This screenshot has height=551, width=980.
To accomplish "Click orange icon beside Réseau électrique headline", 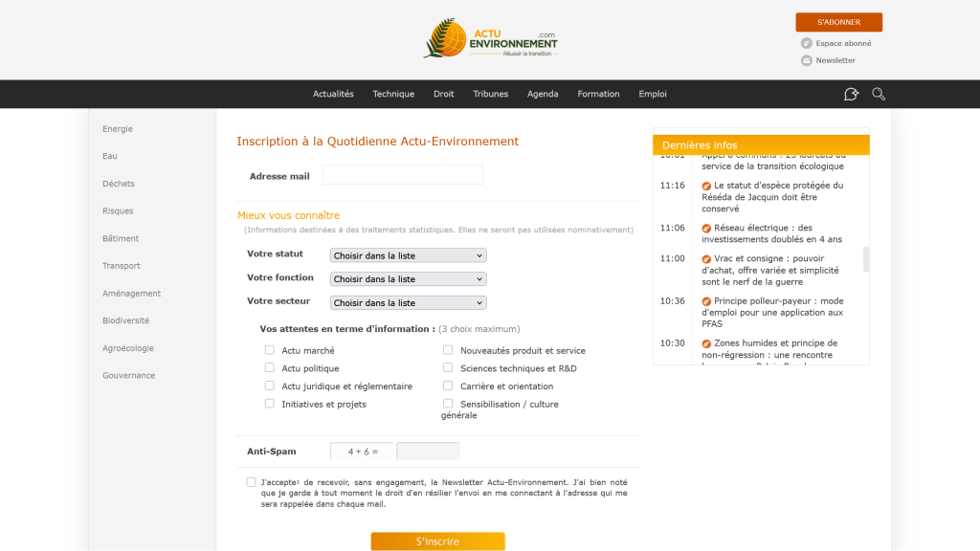I will pyautogui.click(x=706, y=229).
